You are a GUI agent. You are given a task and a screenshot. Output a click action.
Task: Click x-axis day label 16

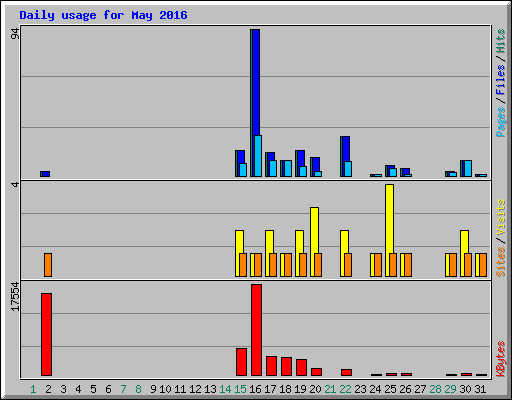pos(255,389)
